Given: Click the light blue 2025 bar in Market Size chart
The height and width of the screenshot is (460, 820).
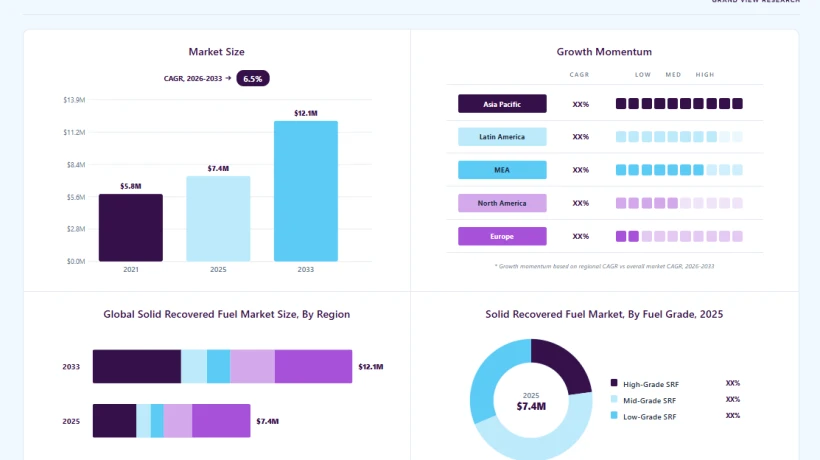Looking at the screenshot, I should [218, 218].
